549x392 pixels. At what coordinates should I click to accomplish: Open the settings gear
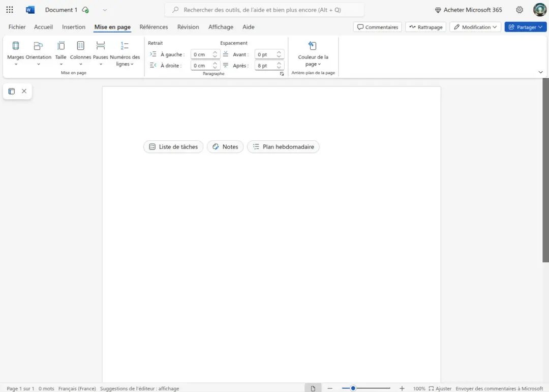tap(520, 10)
